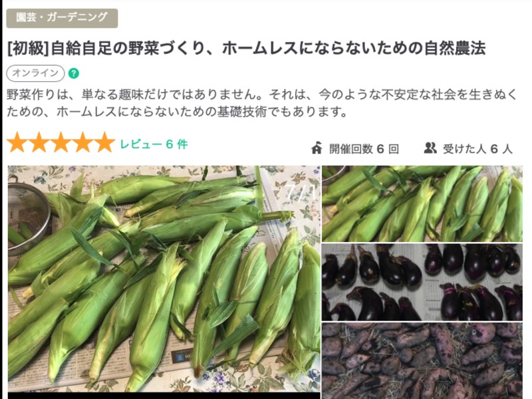Click the 受けた人 6 人 count text
The image size is (532, 399).
coord(477,148)
